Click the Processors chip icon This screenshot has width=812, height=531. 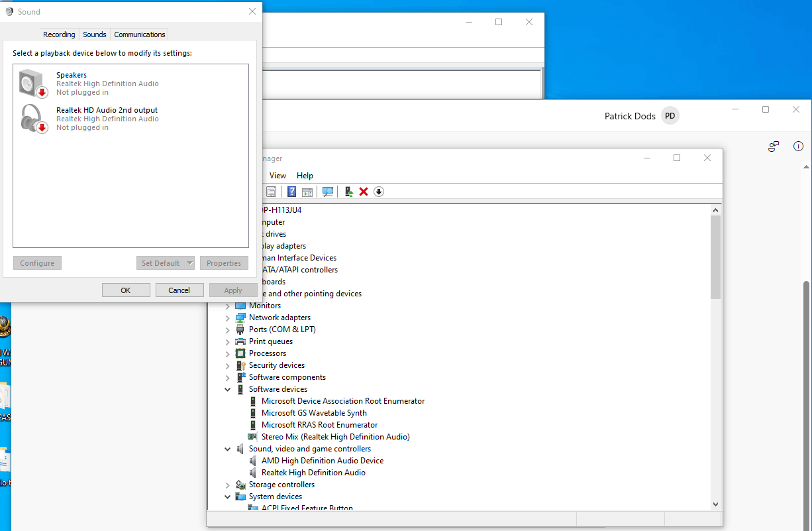[x=240, y=353]
